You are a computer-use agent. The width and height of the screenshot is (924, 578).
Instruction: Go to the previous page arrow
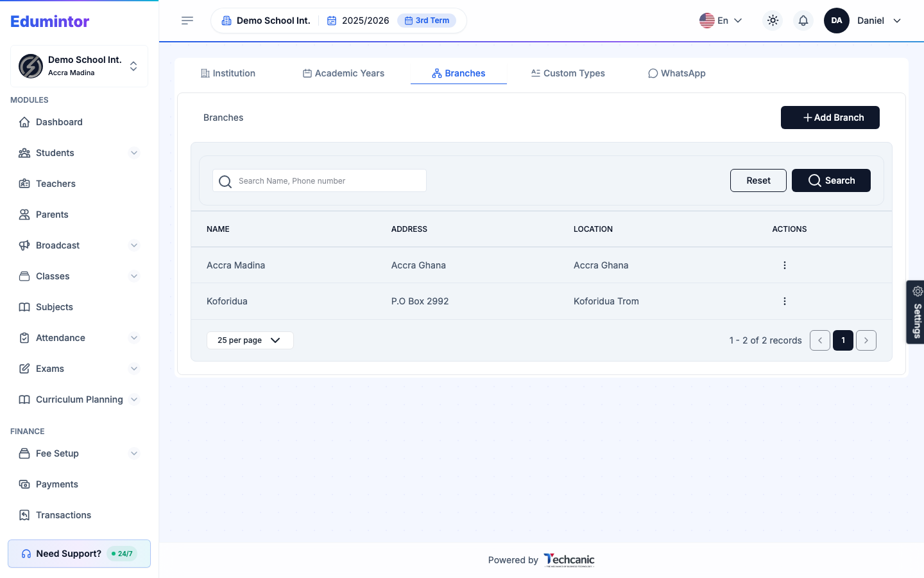coord(820,340)
